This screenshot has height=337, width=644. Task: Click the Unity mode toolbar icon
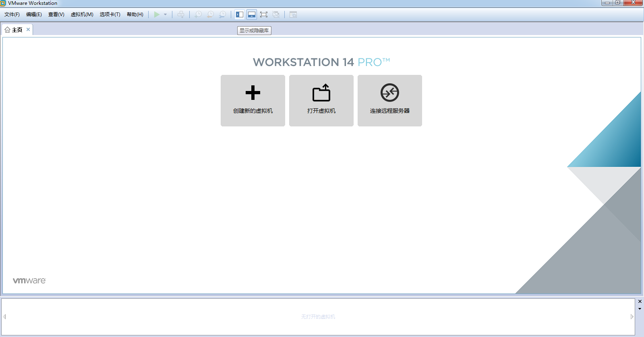click(x=276, y=14)
